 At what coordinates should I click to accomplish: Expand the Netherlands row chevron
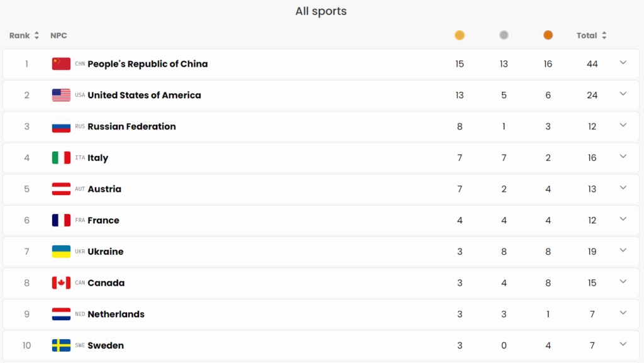click(623, 313)
